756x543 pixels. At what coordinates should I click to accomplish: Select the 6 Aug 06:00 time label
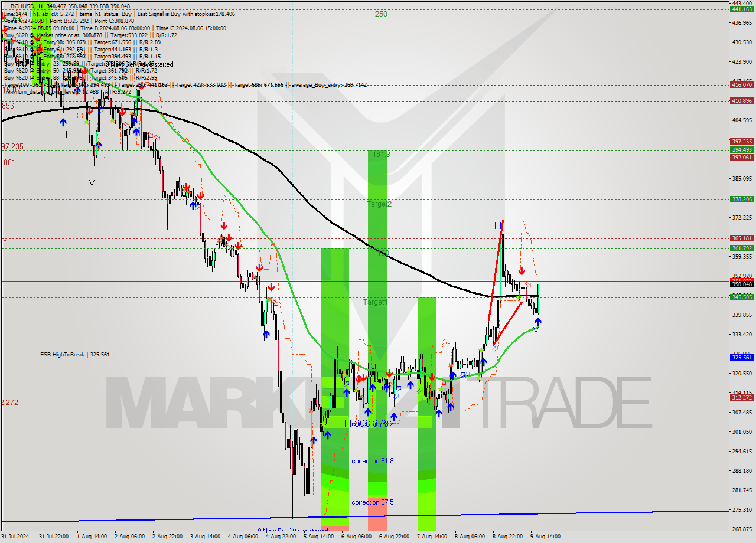(x=356, y=537)
